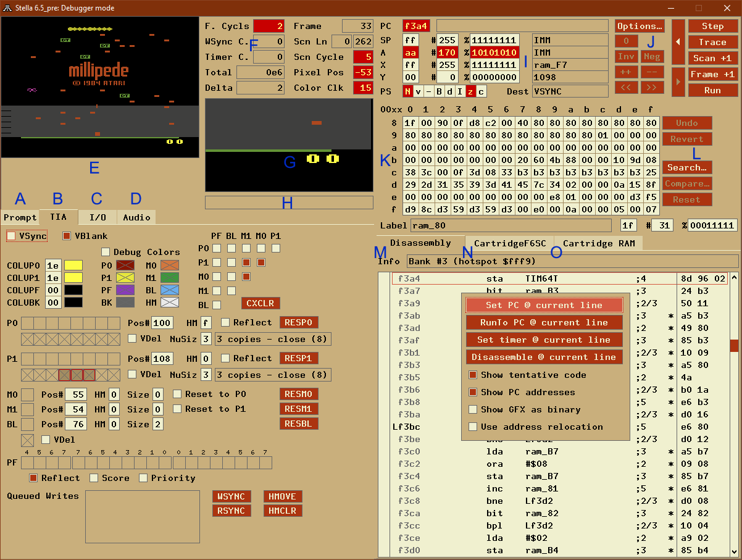Open the Cartridge RAM tab

pyautogui.click(x=598, y=243)
